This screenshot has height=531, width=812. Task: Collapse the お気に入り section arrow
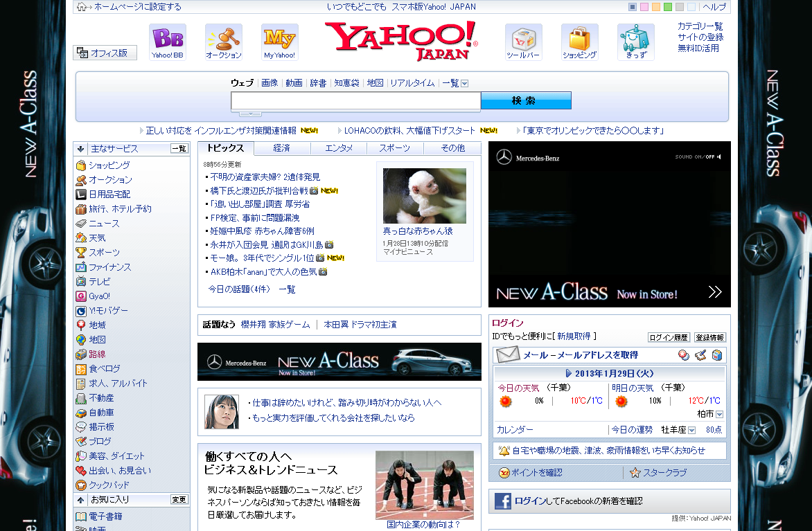(x=81, y=500)
